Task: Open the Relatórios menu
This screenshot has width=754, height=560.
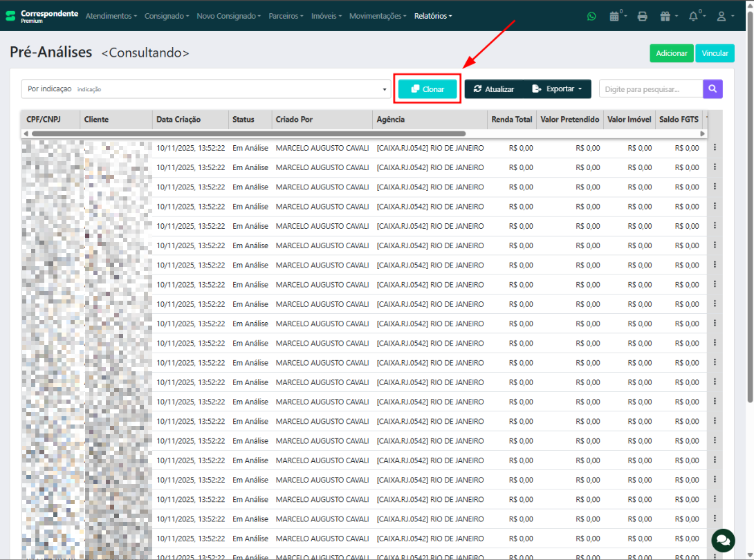Action: (432, 16)
